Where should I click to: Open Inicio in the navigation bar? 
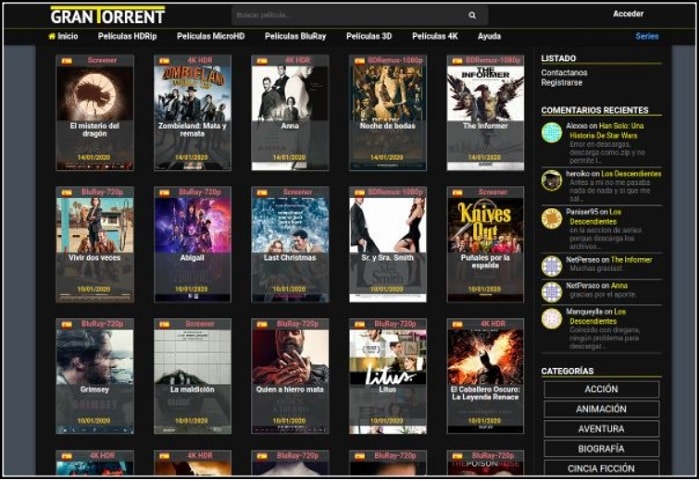pos(68,36)
